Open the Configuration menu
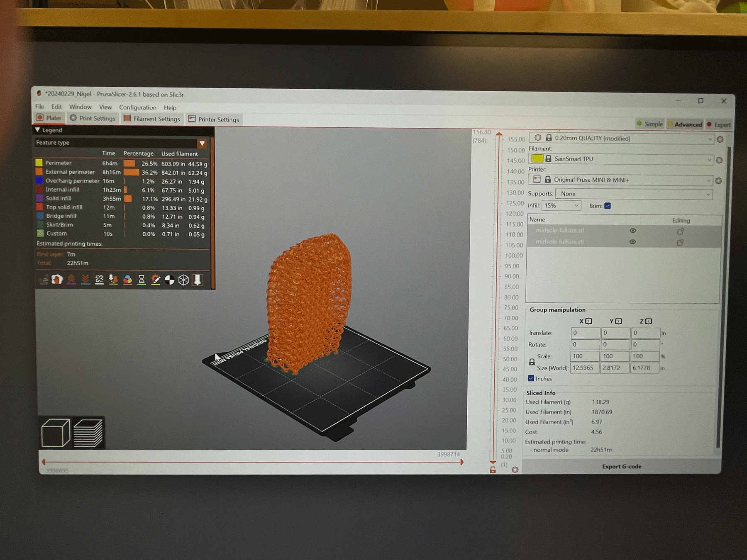 137,107
